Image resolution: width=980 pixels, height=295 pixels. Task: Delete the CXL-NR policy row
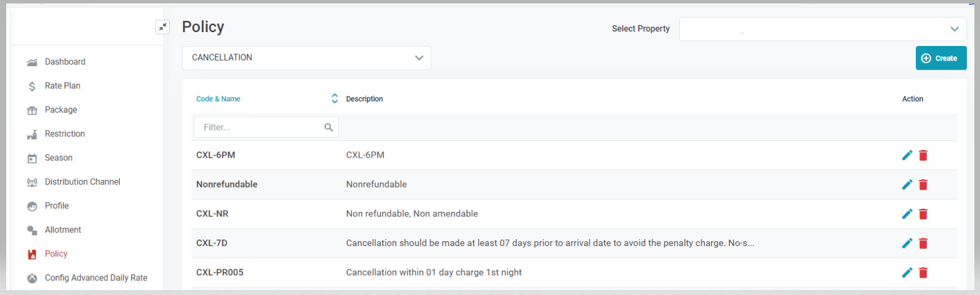(x=923, y=213)
